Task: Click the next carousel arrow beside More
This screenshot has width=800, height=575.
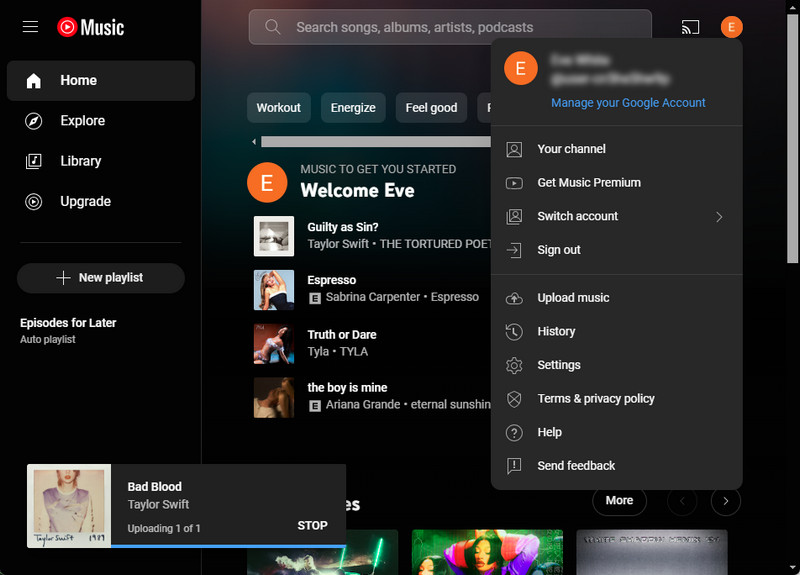Action: (726, 501)
